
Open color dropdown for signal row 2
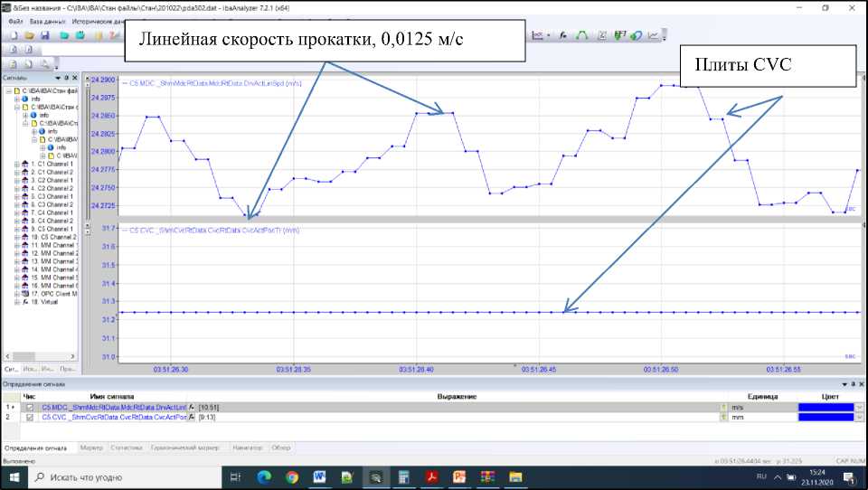pyautogui.click(x=859, y=417)
